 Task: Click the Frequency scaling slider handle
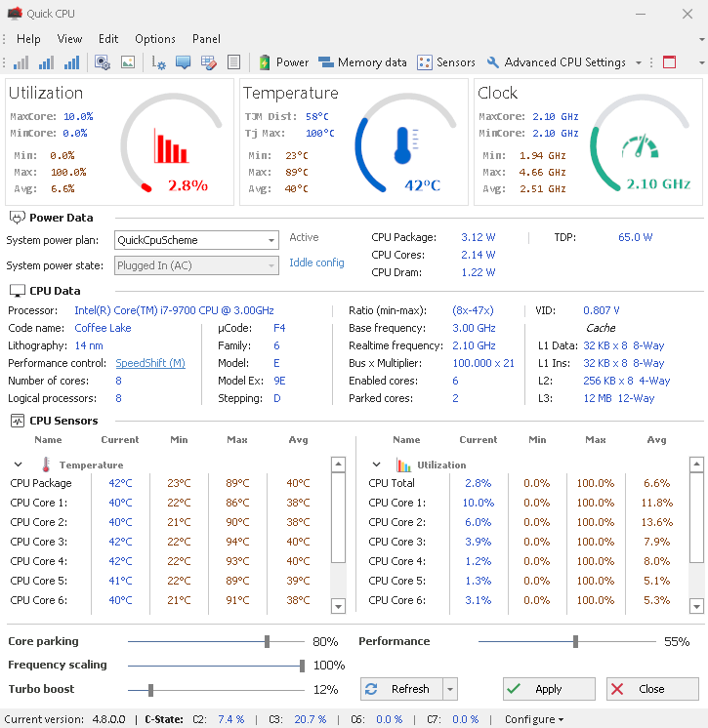coord(303,666)
